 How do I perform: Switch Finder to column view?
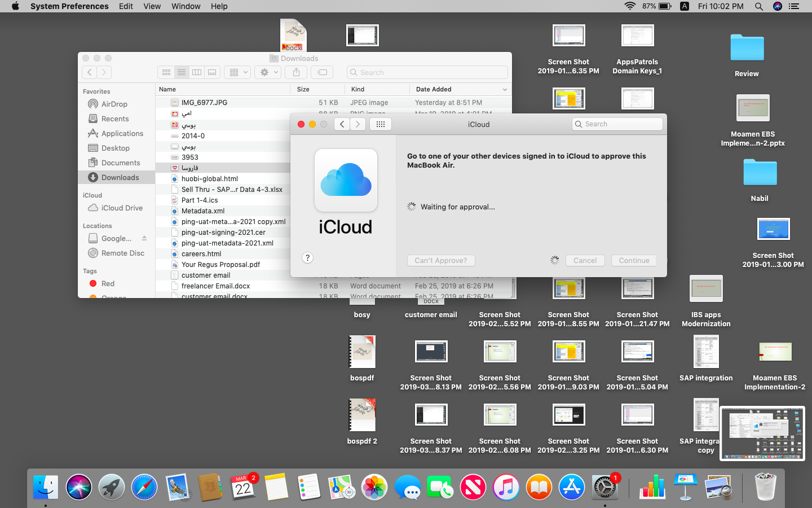(197, 72)
